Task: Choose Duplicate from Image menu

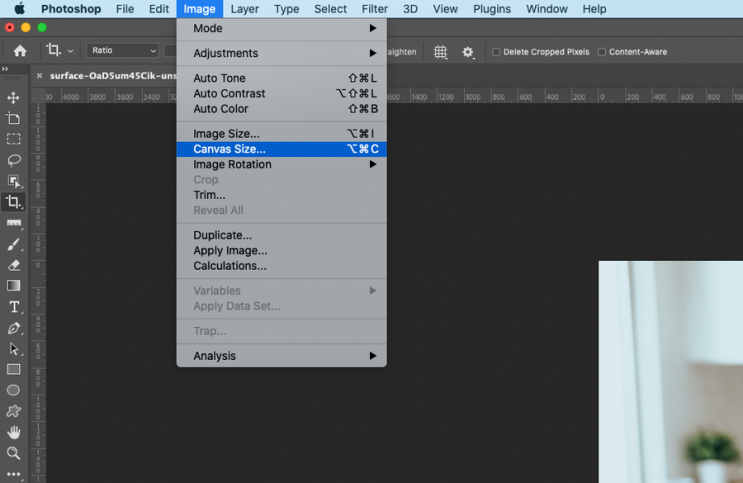Action: [x=281, y=235]
